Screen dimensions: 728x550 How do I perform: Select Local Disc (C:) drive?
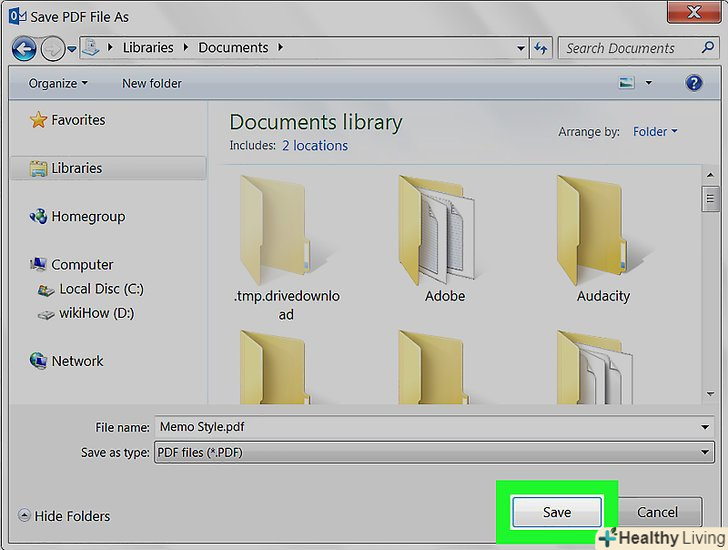[x=102, y=289]
